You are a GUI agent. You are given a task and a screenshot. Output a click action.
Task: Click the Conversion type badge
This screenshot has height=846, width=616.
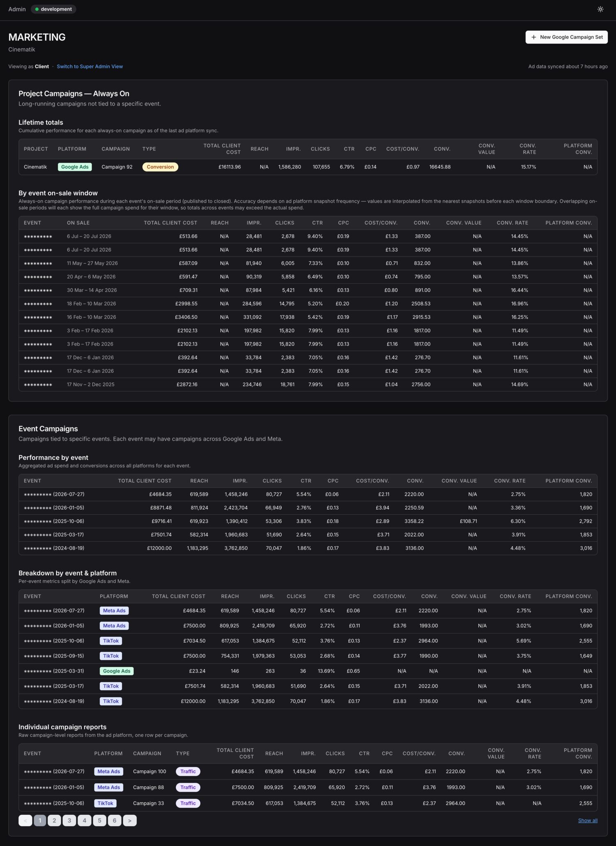pyautogui.click(x=160, y=167)
